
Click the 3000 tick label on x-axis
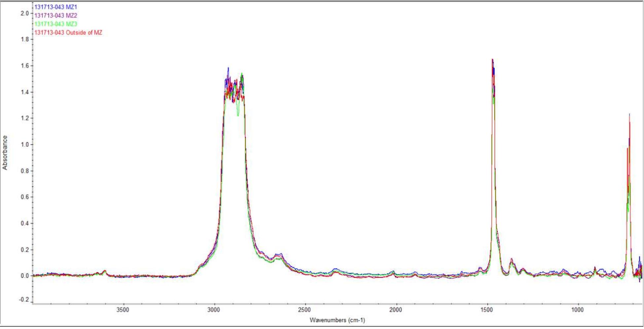(214, 309)
